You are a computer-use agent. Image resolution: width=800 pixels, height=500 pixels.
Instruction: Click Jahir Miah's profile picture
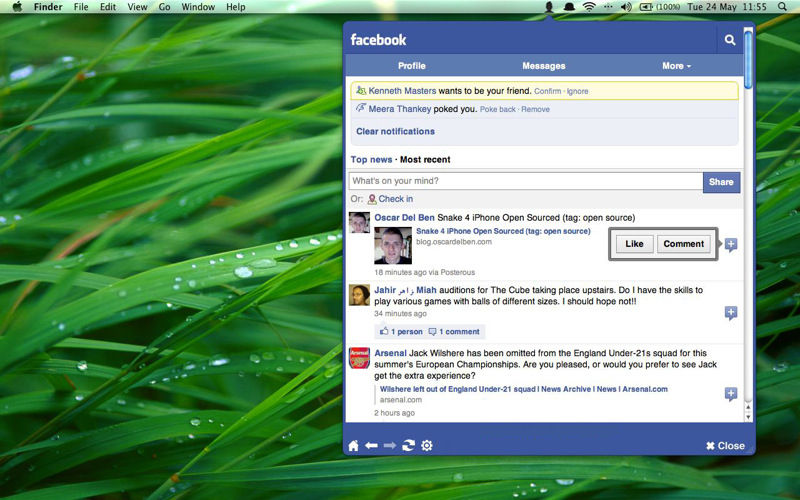359,295
